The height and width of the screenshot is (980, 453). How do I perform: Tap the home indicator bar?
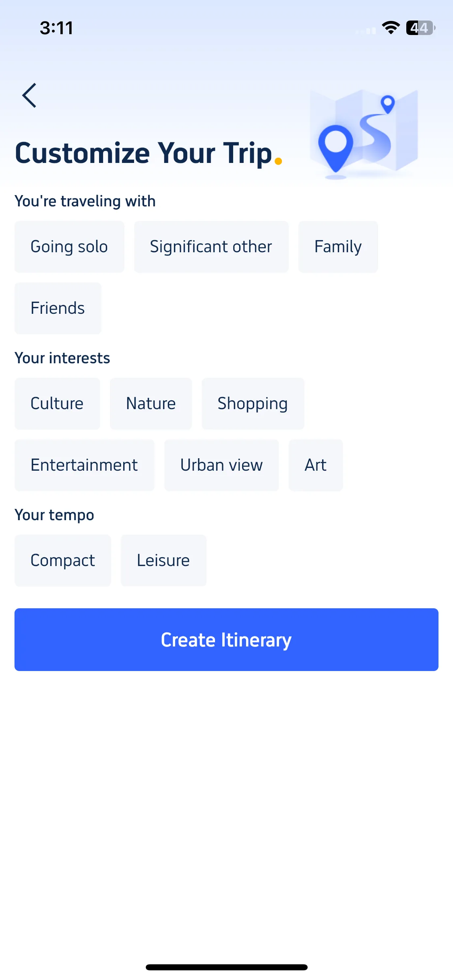click(226, 967)
